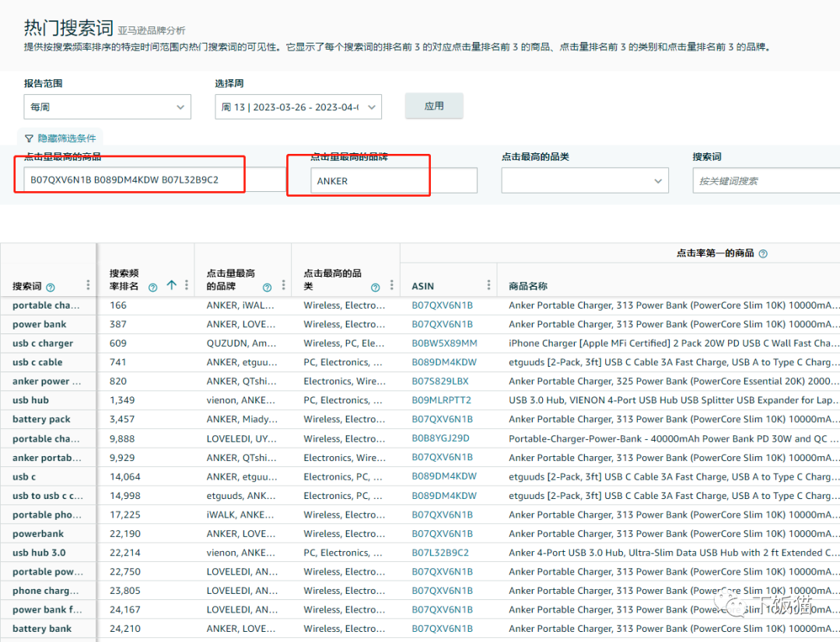840x642 pixels.
Task: Click rank value 1,349
Action: tap(122, 400)
